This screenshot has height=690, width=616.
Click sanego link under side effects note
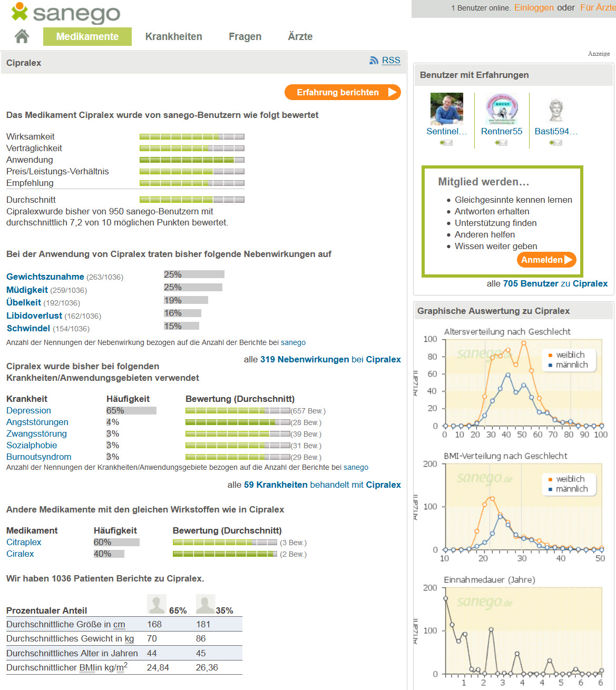point(293,342)
